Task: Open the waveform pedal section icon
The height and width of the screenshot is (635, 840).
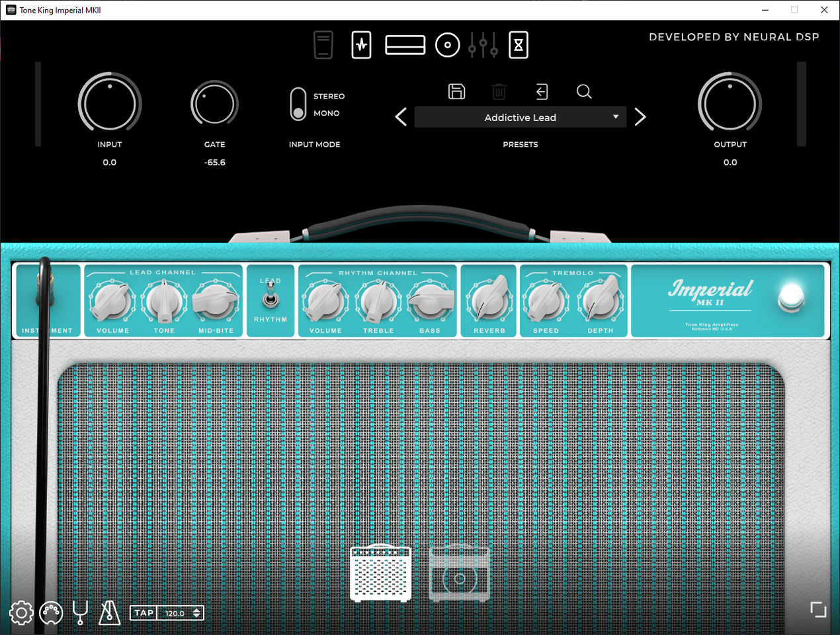Action: [361, 45]
